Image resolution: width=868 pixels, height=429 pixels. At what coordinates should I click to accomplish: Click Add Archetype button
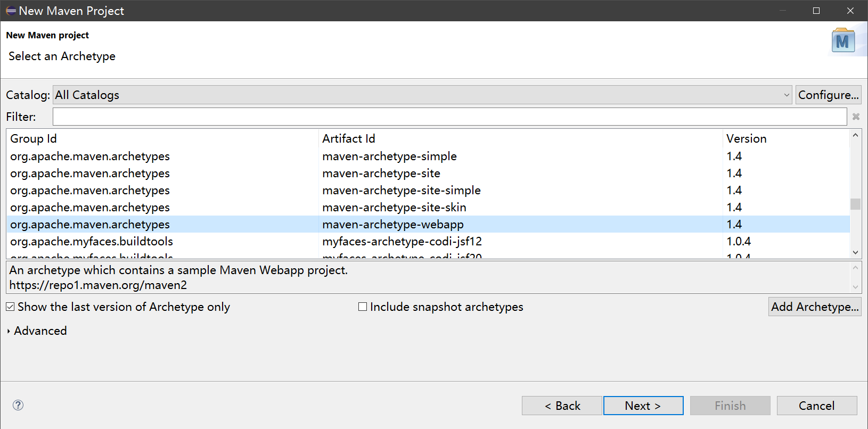click(814, 307)
